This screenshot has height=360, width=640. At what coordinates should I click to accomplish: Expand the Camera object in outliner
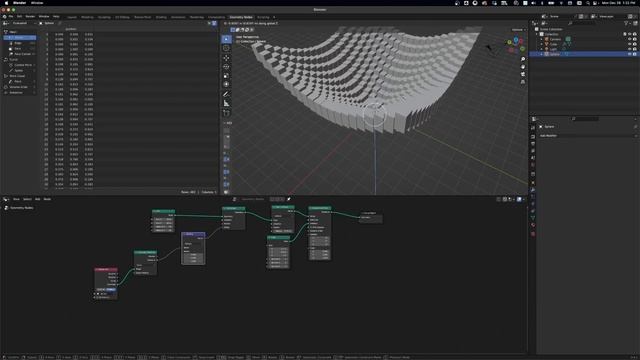click(x=542, y=39)
